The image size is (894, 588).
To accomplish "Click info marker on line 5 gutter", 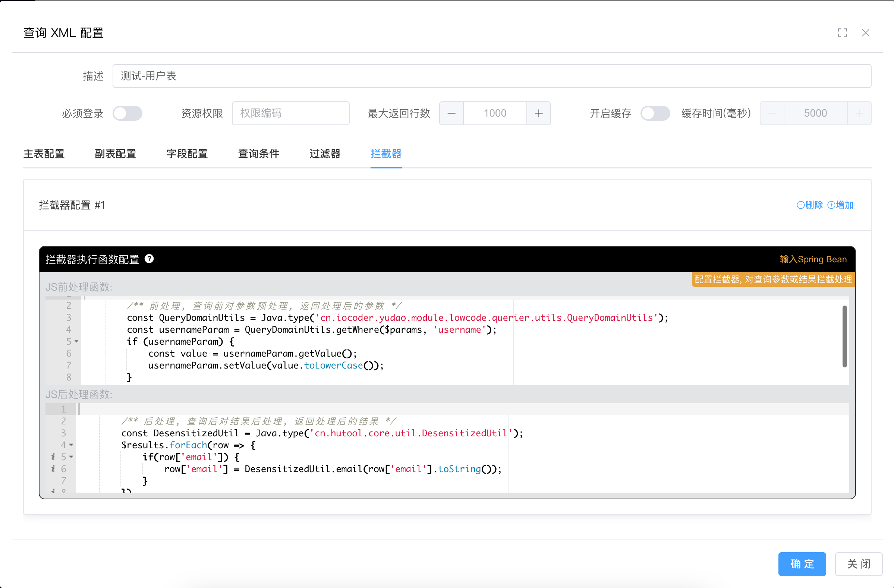I will coord(53,457).
